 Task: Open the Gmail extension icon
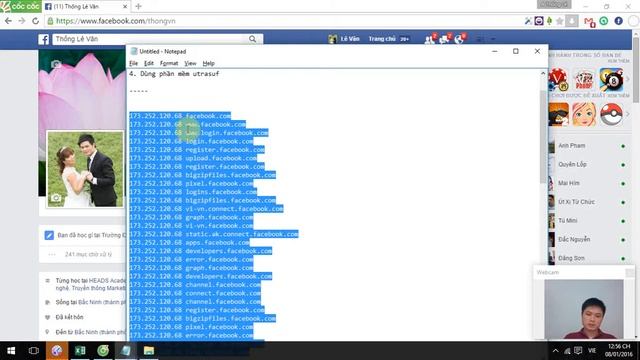589,21
